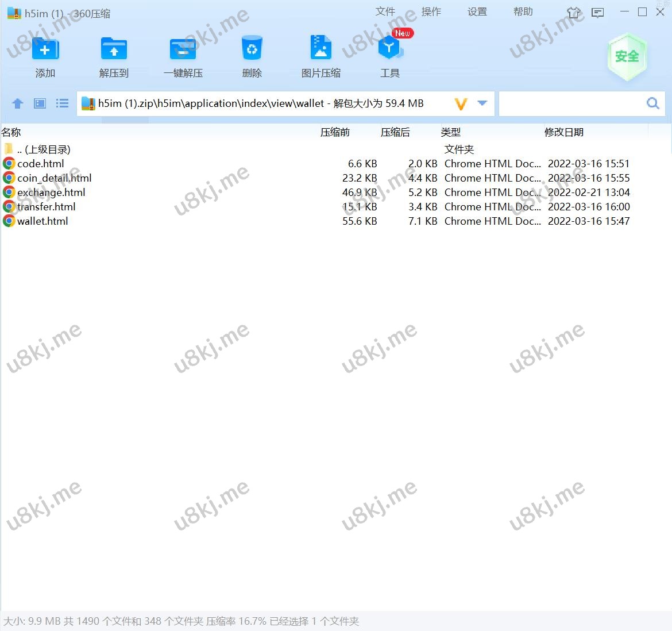Viewport: 672px width, 631px height.
Task: Click the 删除 (Delete) icon
Action: click(252, 55)
